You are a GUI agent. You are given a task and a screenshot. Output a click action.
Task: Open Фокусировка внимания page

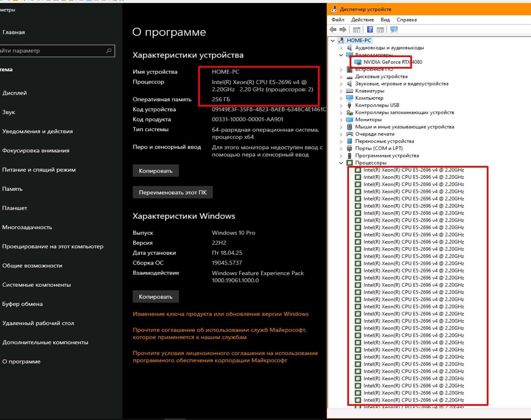[36, 150]
